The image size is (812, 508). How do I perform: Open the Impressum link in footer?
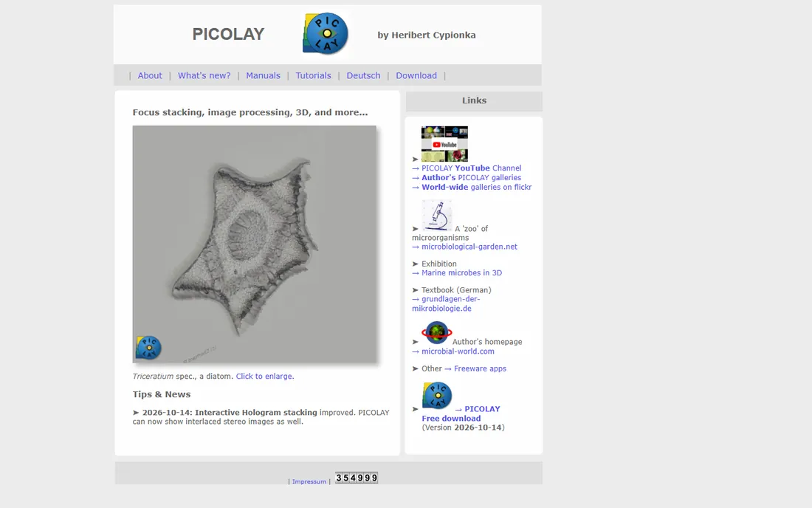point(309,481)
